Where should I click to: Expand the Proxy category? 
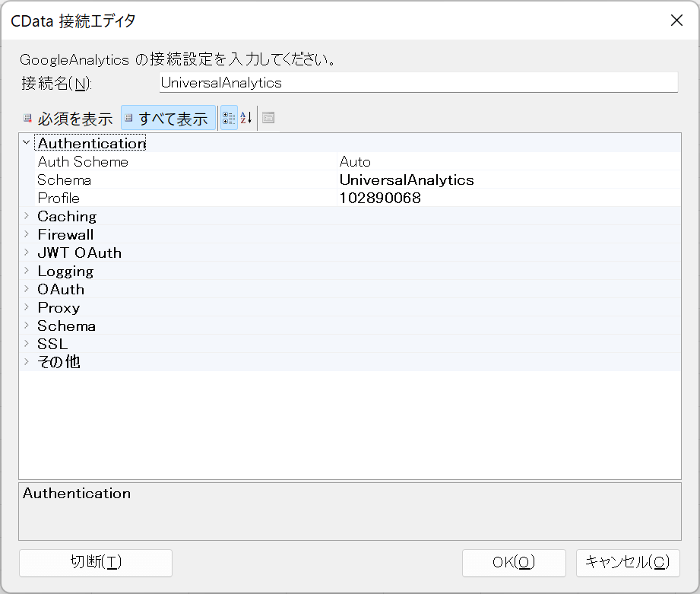[x=27, y=308]
